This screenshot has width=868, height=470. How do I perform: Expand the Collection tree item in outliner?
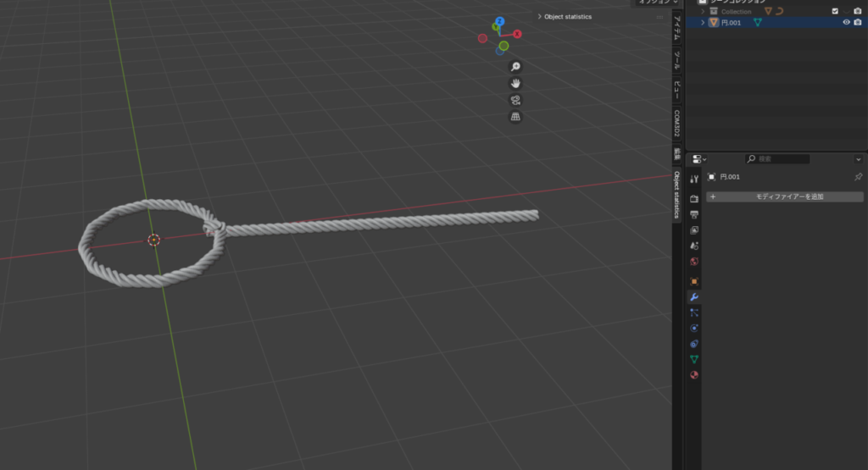click(x=703, y=11)
